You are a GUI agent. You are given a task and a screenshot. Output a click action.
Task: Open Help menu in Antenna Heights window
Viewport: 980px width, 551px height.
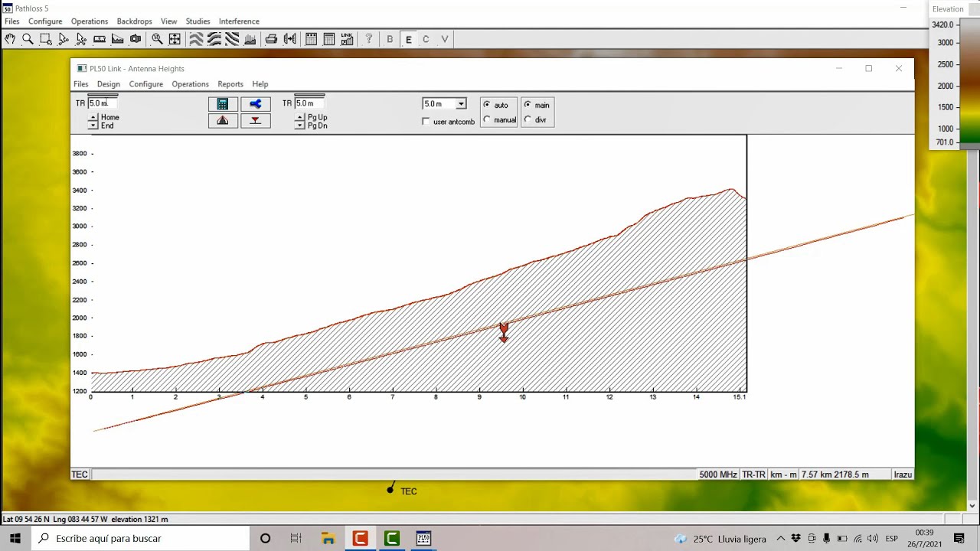click(x=260, y=84)
